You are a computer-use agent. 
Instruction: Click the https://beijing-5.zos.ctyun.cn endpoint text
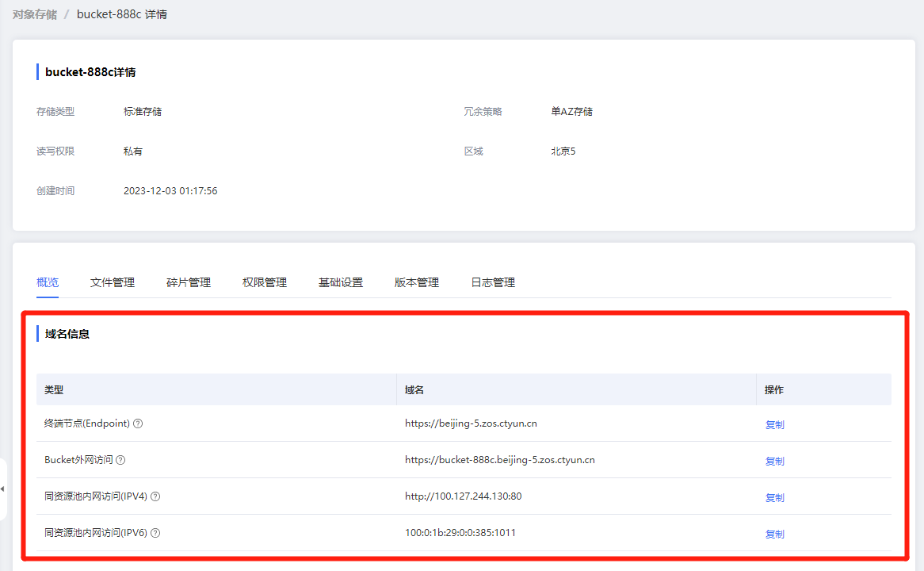(x=471, y=423)
